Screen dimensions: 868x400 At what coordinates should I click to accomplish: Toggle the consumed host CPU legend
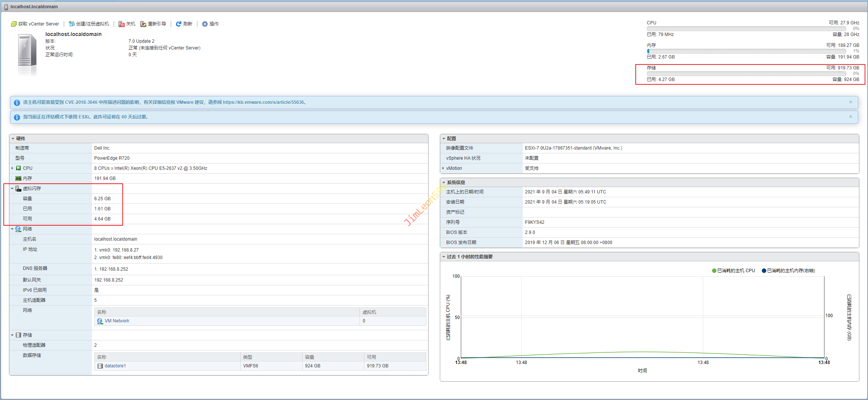click(x=733, y=271)
